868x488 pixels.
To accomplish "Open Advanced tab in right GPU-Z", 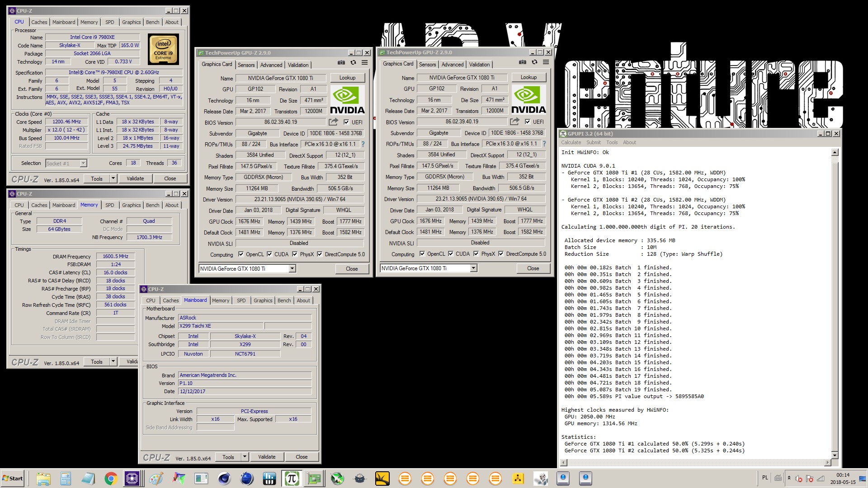I will [x=453, y=65].
